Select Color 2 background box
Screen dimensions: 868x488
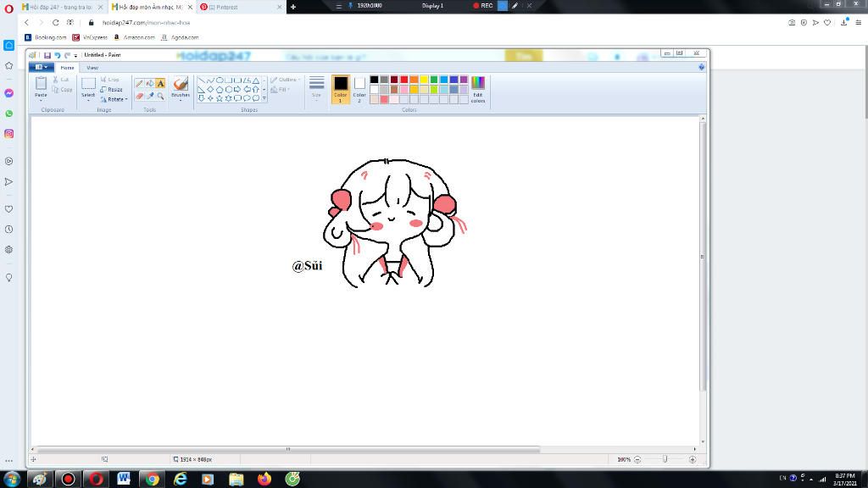coord(359,90)
